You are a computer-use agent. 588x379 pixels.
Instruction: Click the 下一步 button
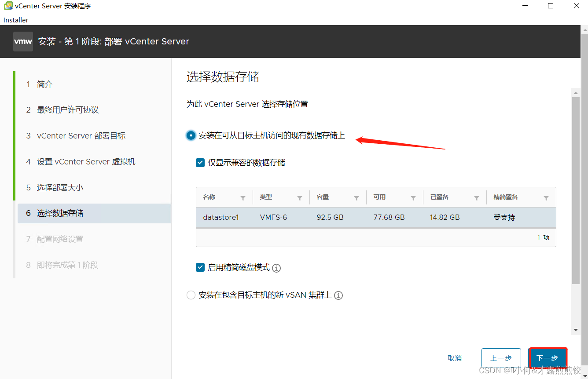(x=548, y=358)
